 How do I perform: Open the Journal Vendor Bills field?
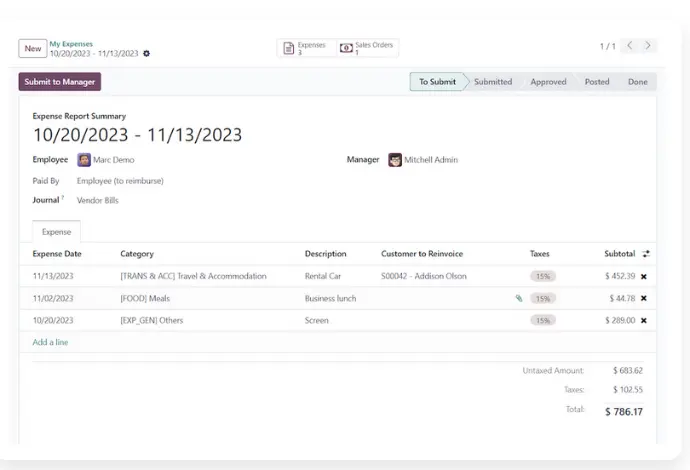98,200
